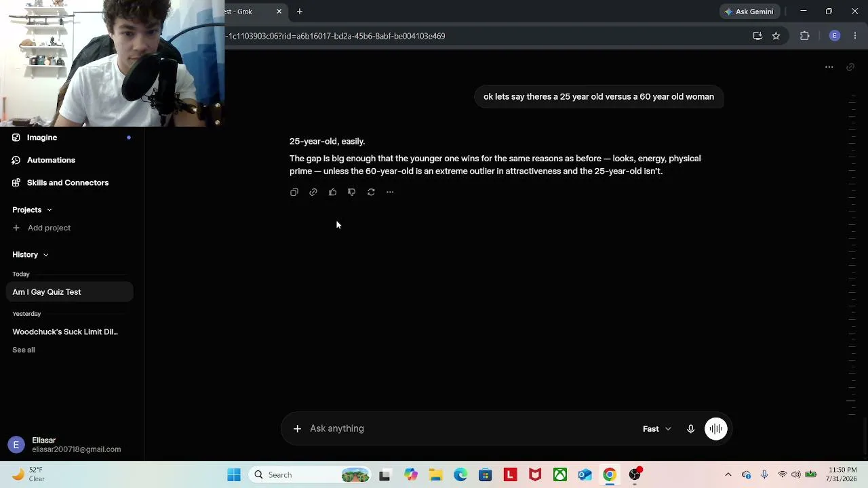Activate microphone dictation in prompt box
The height and width of the screenshot is (488, 868).
coord(690,428)
